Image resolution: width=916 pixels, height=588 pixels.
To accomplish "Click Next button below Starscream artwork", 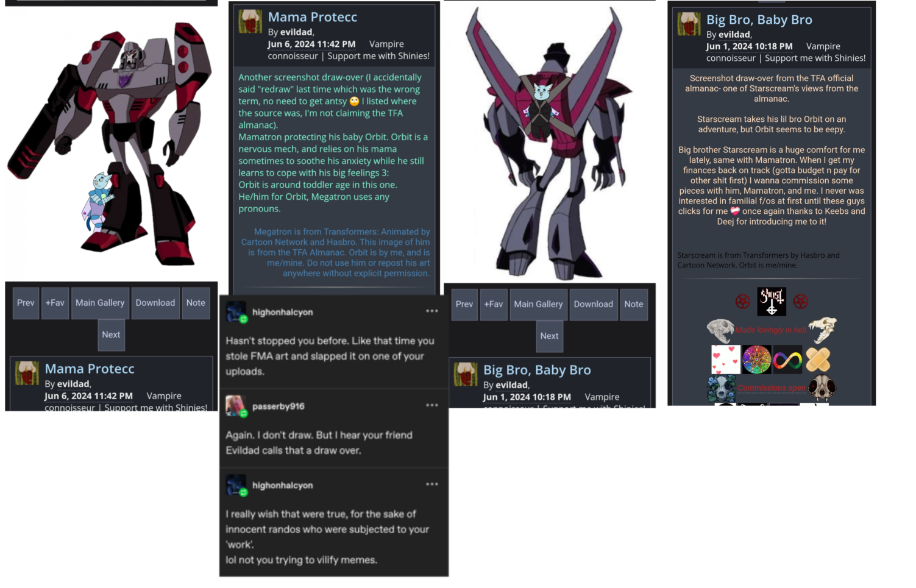I will tap(549, 336).
